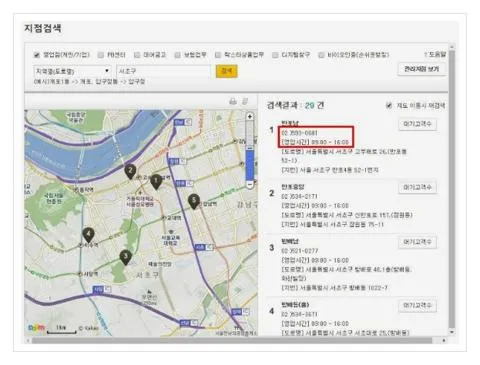Click the 관리지점 보기 button
The image size is (480, 365).
click(422, 69)
